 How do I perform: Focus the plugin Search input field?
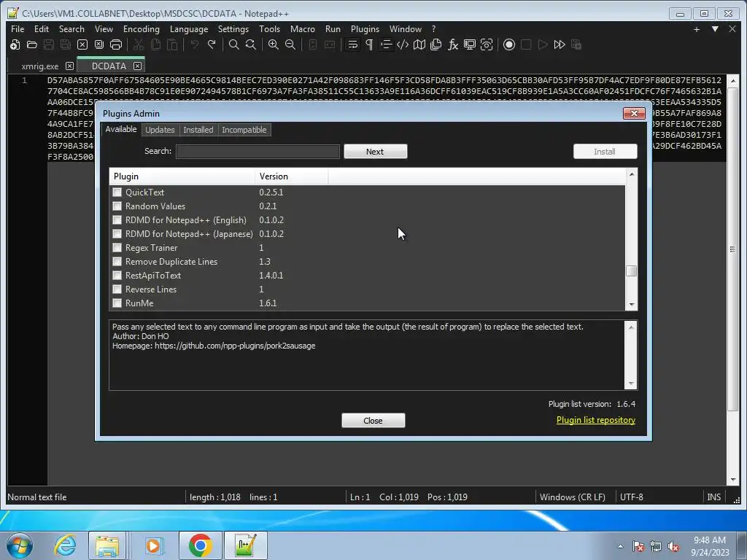(x=258, y=152)
